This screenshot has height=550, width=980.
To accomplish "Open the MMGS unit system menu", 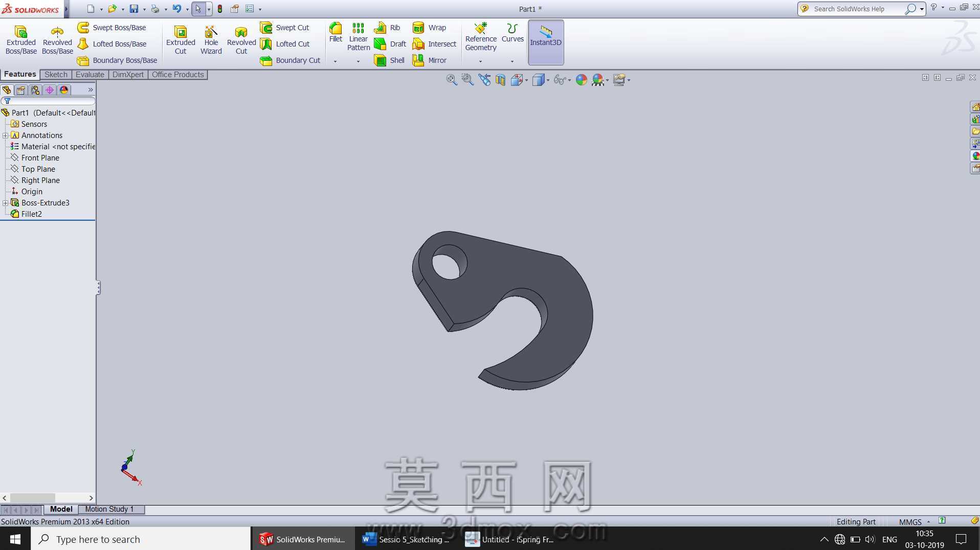I will [x=915, y=522].
